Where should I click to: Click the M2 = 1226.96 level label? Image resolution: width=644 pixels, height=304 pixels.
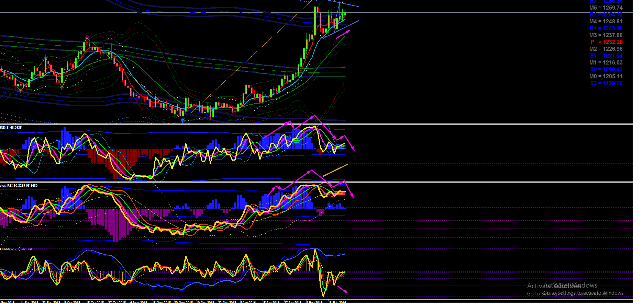coord(606,49)
